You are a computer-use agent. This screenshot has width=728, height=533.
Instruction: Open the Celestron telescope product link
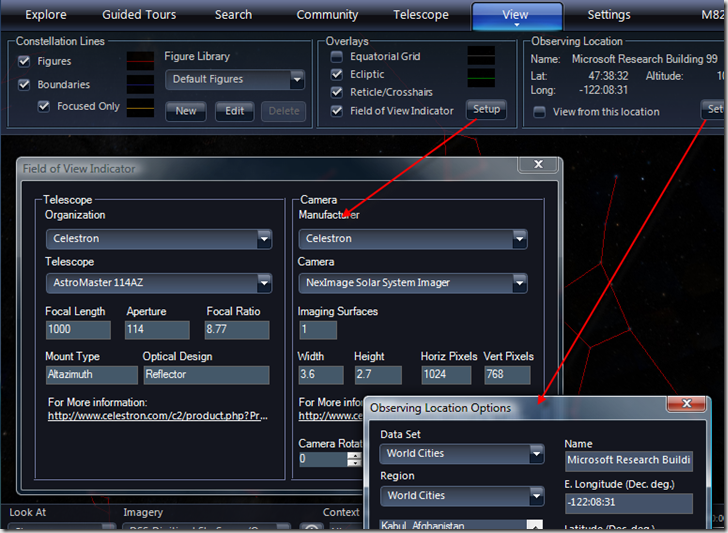(158, 416)
